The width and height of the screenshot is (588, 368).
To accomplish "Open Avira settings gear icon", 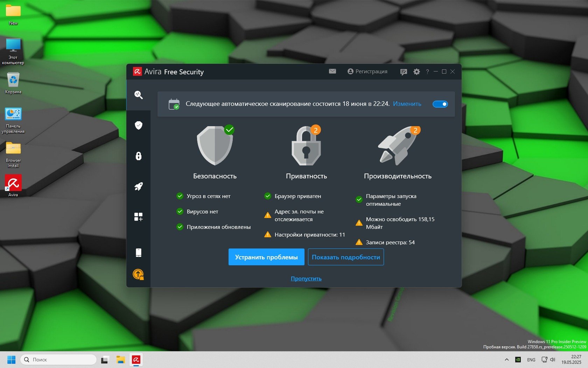I will pos(416,71).
